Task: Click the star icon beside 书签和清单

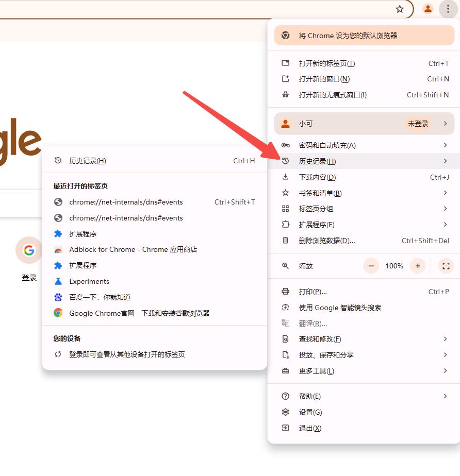Action: [285, 193]
